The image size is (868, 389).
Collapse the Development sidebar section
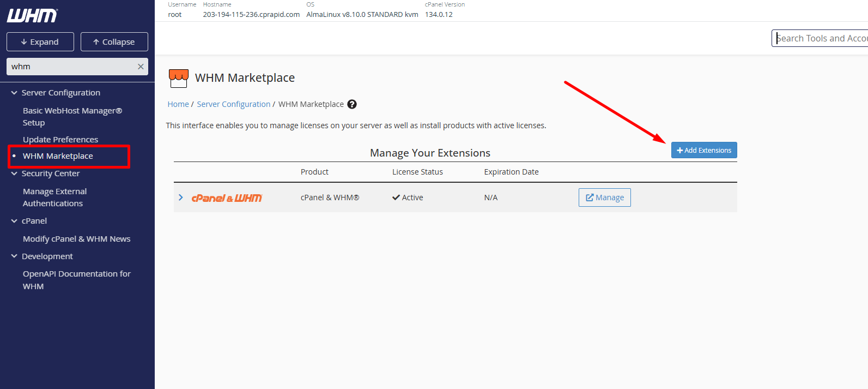point(15,256)
